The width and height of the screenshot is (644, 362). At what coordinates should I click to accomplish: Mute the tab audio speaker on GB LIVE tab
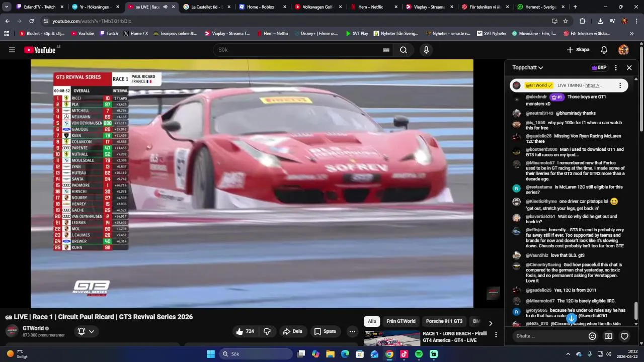[x=165, y=7]
